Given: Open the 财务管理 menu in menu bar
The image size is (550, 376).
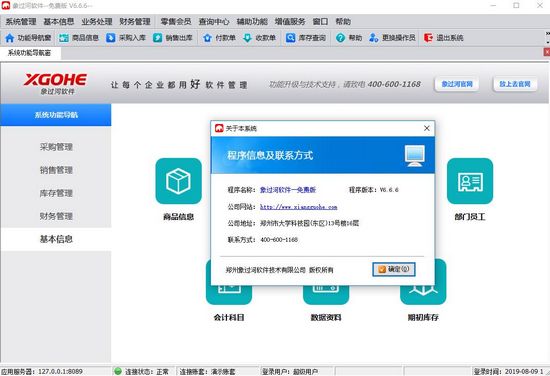Looking at the screenshot, I should [135, 22].
